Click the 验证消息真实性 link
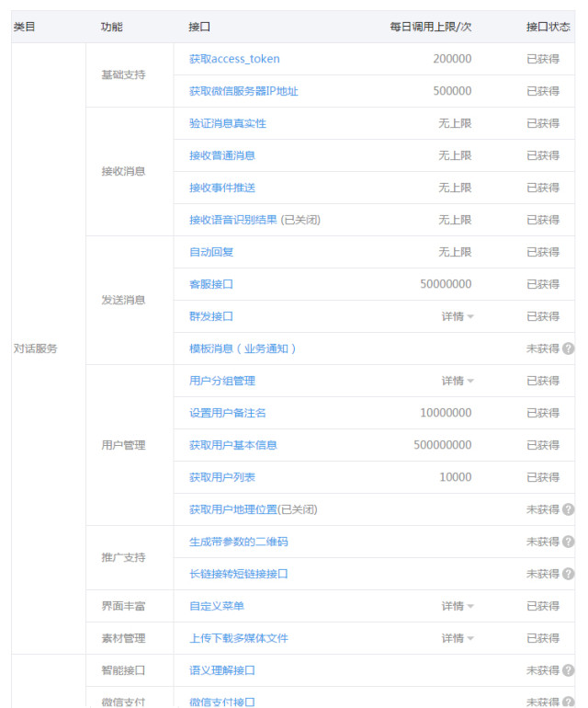The width and height of the screenshot is (588, 708). 227,123
